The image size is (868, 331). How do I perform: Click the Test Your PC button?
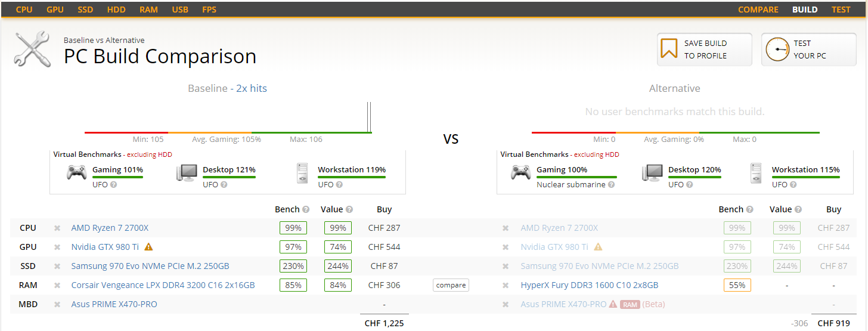809,49
